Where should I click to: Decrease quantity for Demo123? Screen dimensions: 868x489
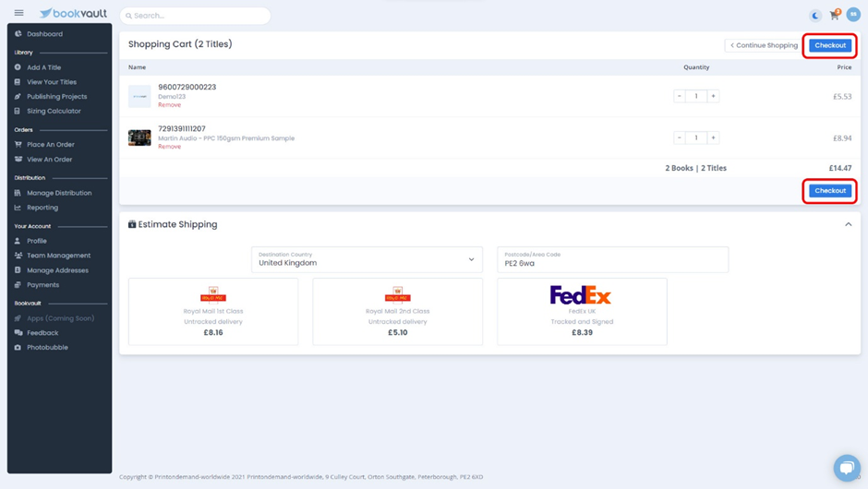tap(680, 96)
